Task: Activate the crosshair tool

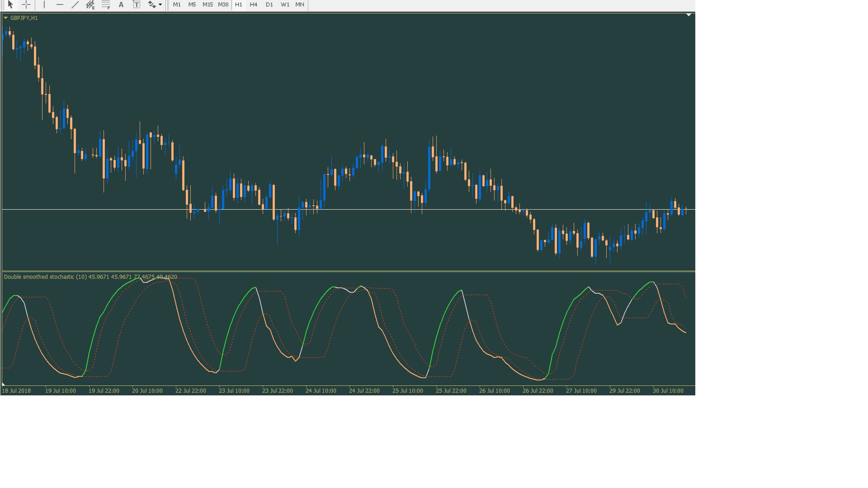Action: tap(26, 5)
